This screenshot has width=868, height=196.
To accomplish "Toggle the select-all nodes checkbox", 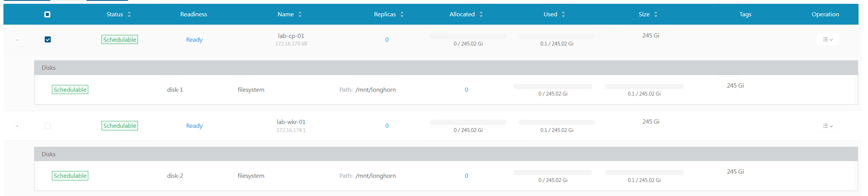I will point(47,14).
